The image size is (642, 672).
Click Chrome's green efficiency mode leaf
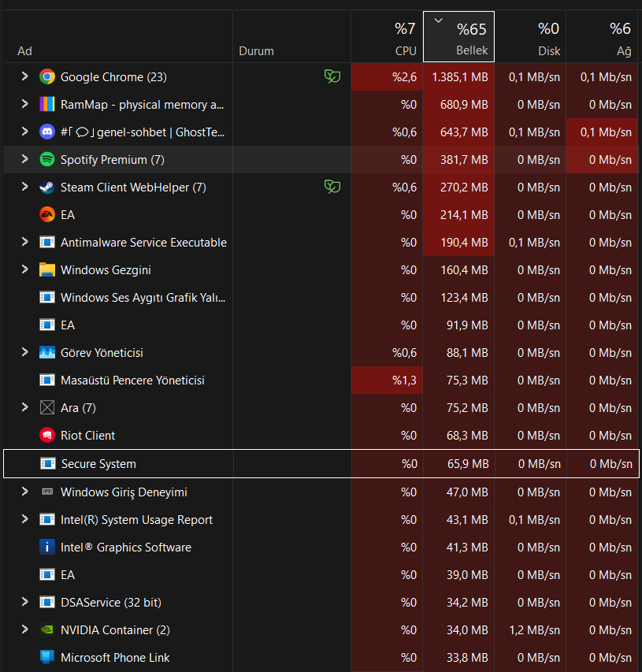(x=332, y=76)
